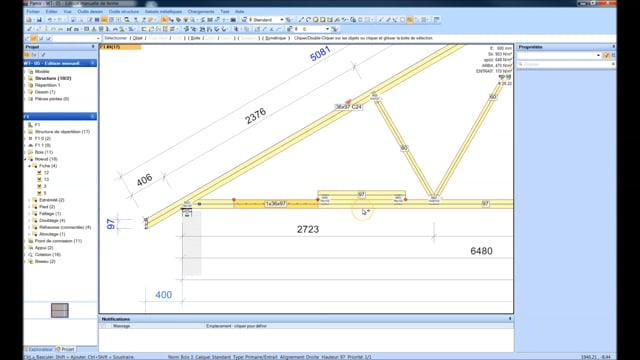Viewport: 640px width, 360px height.
Task: Click the selection arrow tool highlighted orange
Action: tap(164, 20)
